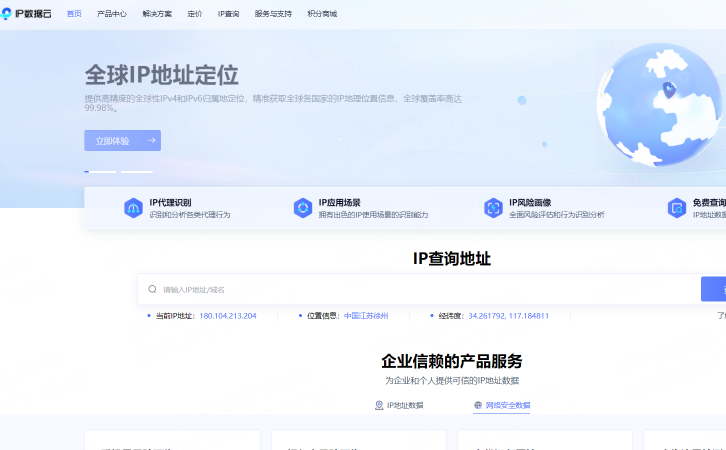The height and width of the screenshot is (450, 726).
Task: Click the IP数据云 logo
Action: click(x=27, y=14)
